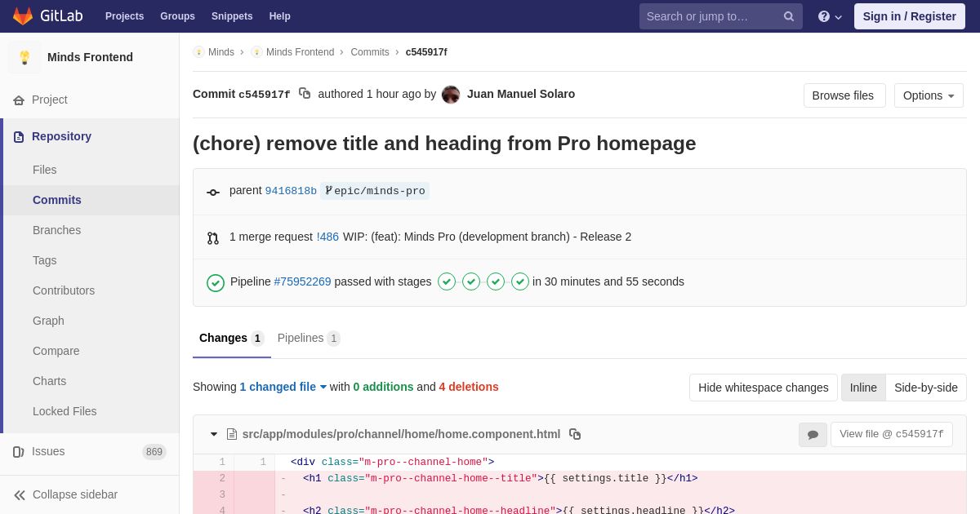Click the Issues count badge 869
Image resolution: width=980 pixels, height=514 pixels.
154,452
